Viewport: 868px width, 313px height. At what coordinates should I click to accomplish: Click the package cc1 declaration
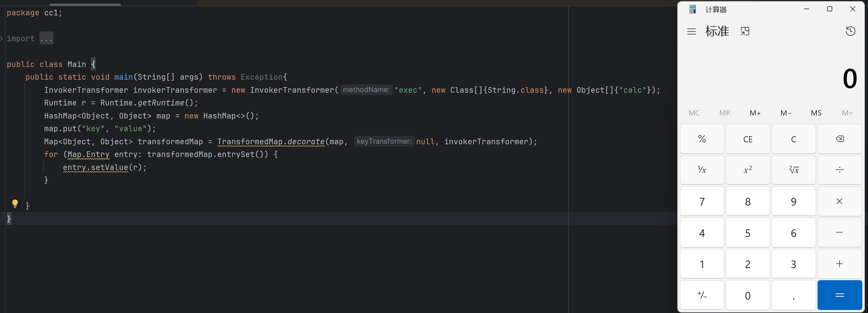34,13
